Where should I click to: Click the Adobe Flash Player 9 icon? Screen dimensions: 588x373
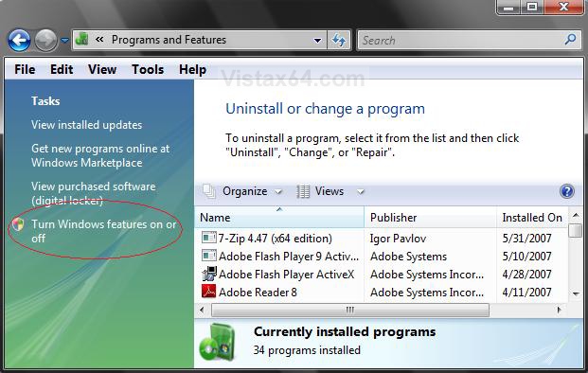click(x=209, y=256)
